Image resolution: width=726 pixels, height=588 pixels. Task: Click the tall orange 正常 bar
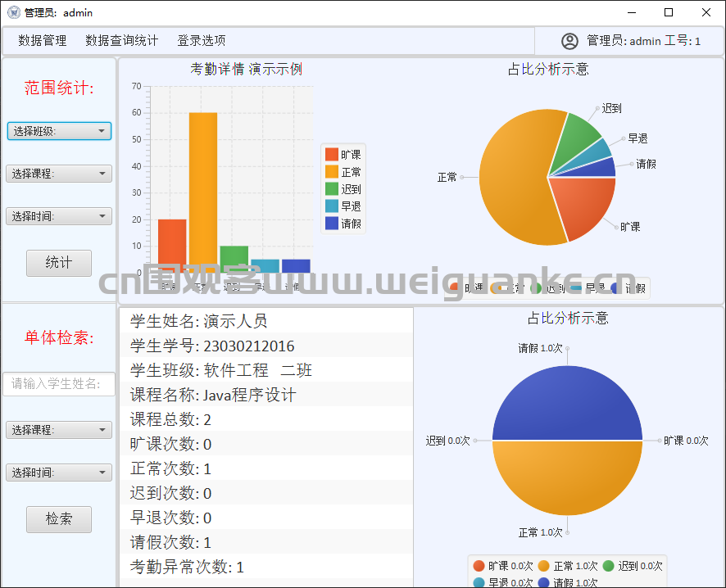203,192
